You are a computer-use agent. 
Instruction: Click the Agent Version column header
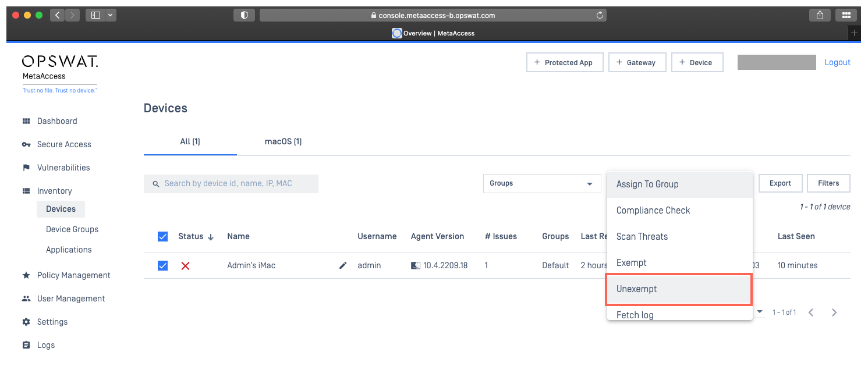coord(437,236)
